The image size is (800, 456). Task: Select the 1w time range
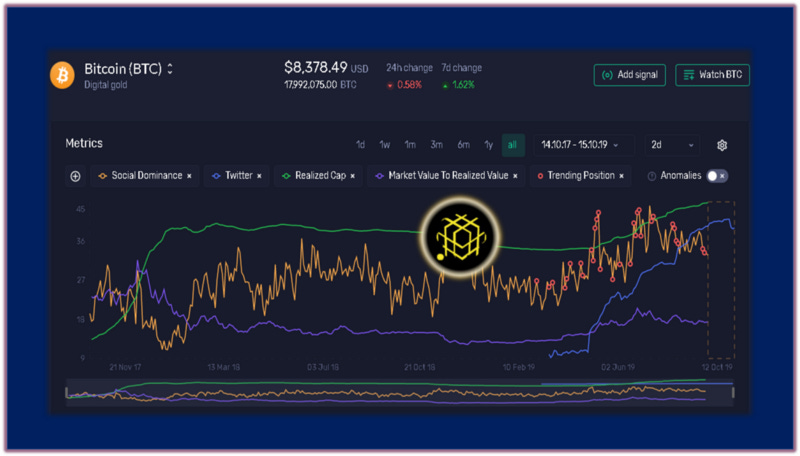coord(385,145)
